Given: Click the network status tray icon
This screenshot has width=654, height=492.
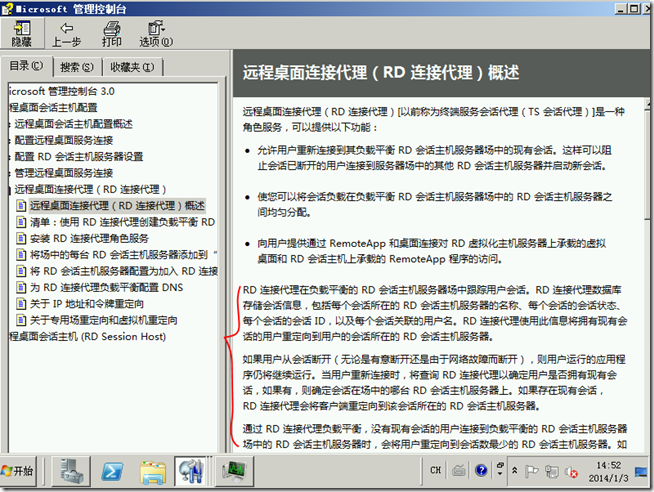Looking at the screenshot, I should point(551,472).
